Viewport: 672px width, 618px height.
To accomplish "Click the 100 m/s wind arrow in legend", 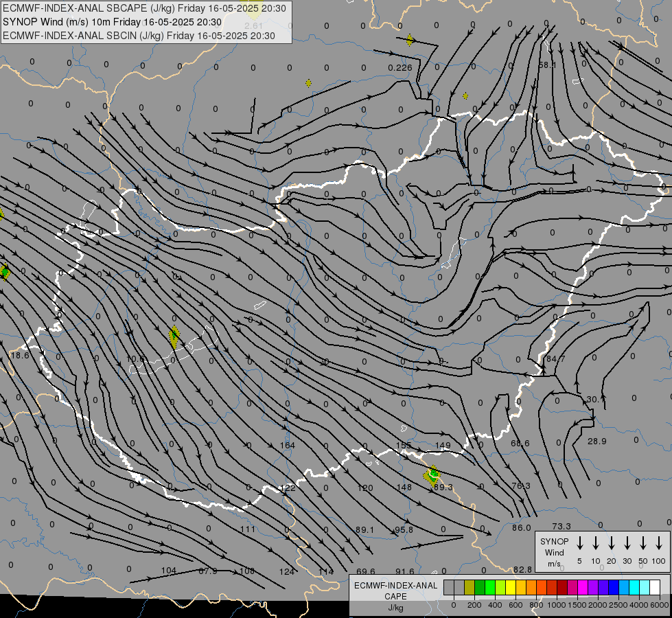I will point(659,543).
